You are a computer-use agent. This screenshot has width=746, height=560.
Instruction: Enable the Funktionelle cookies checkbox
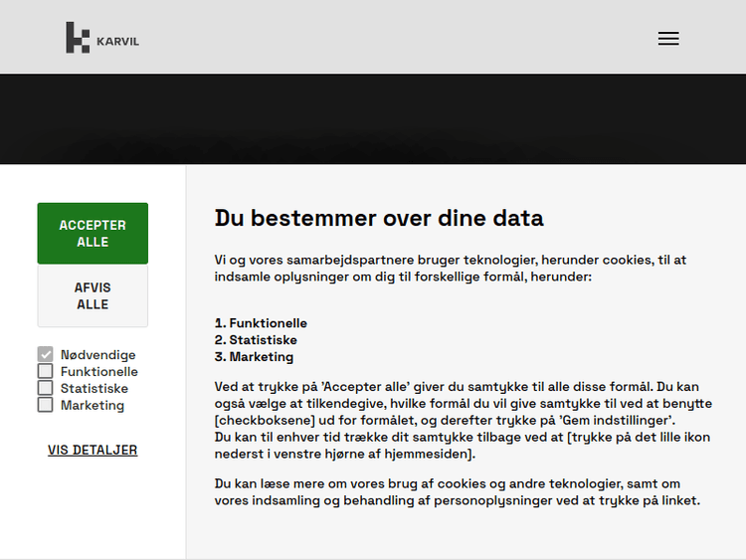tap(45, 371)
